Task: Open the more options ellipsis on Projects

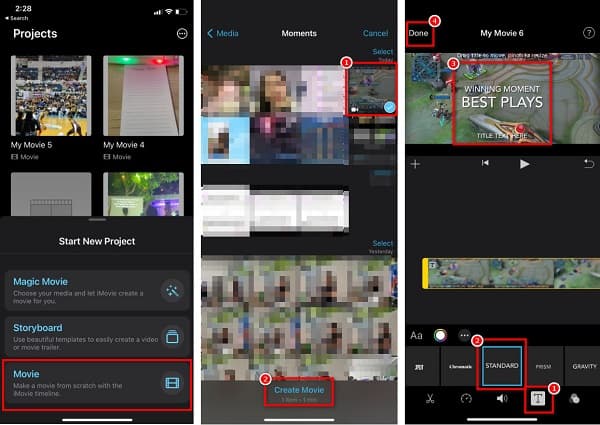Action: [x=182, y=34]
